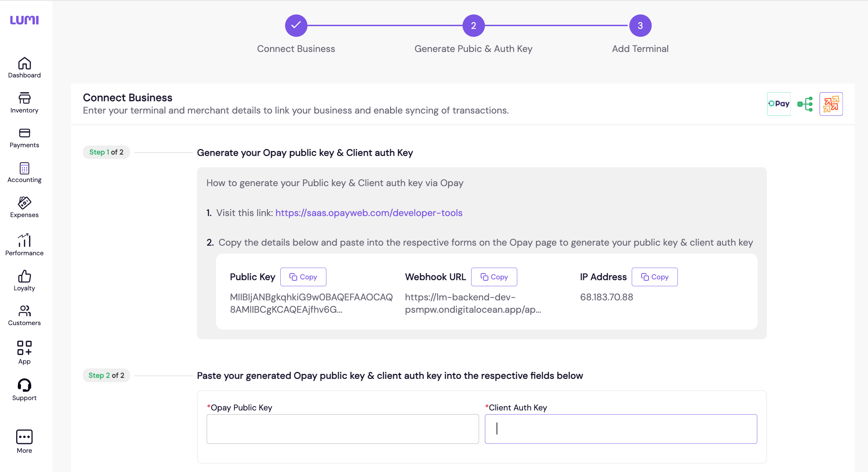868x472 pixels.
Task: Click the App grid-plus icon
Action: pos(24,352)
